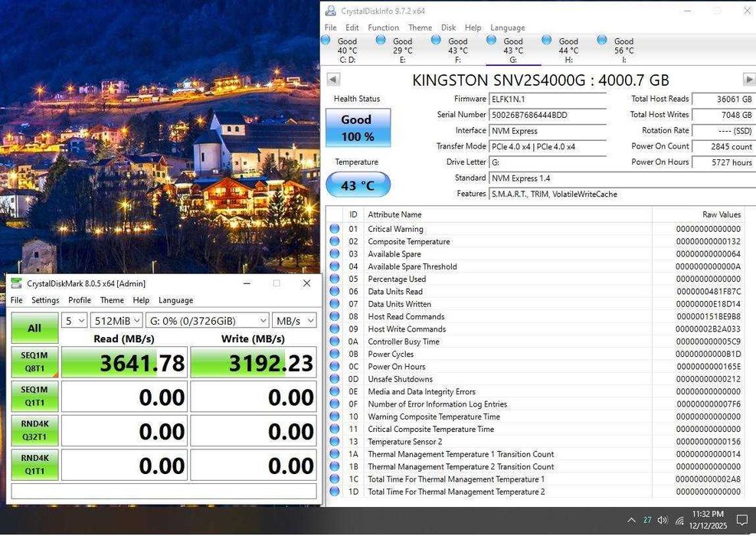This screenshot has height=536, width=756.
Task: Open Theme menu in CrystalDiskInfo
Action: tap(420, 28)
